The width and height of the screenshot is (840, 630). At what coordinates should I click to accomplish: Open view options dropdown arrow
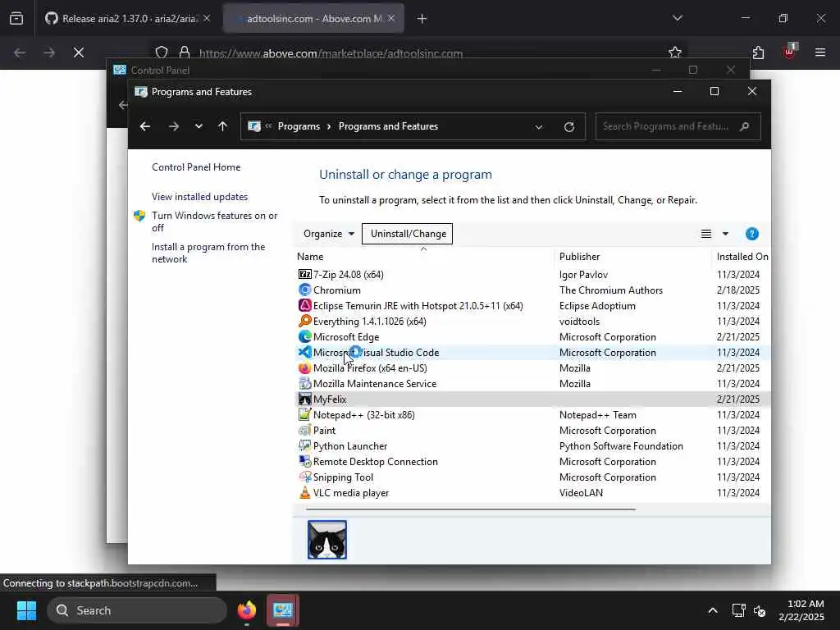point(725,234)
